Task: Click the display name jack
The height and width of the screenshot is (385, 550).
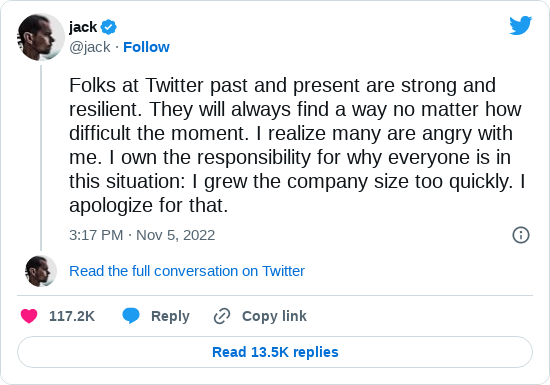Action: (x=83, y=27)
